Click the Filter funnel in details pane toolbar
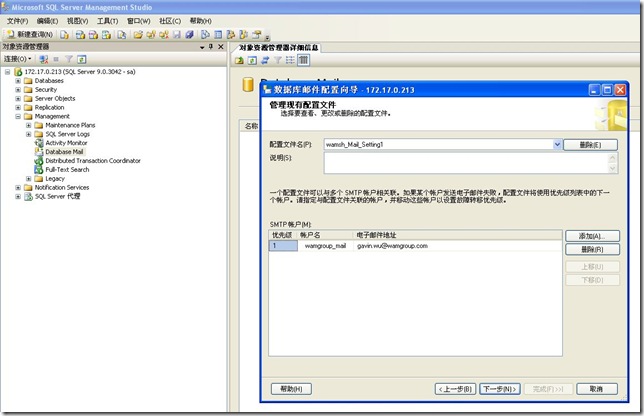The width and height of the screenshot is (644, 416). pyautogui.click(x=278, y=60)
